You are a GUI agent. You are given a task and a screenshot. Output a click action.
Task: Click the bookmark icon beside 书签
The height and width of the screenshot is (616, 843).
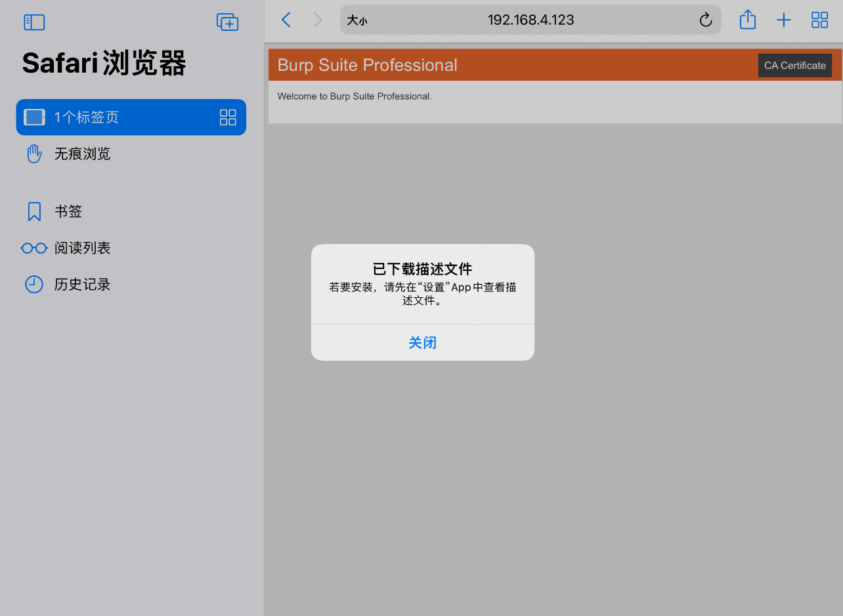point(34,211)
